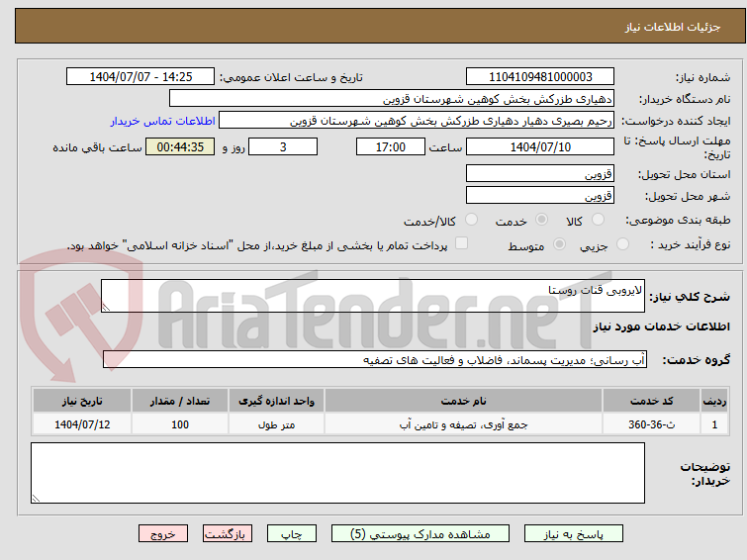Select the متوسط purchase type radio
The width and height of the screenshot is (747, 560).
559,244
